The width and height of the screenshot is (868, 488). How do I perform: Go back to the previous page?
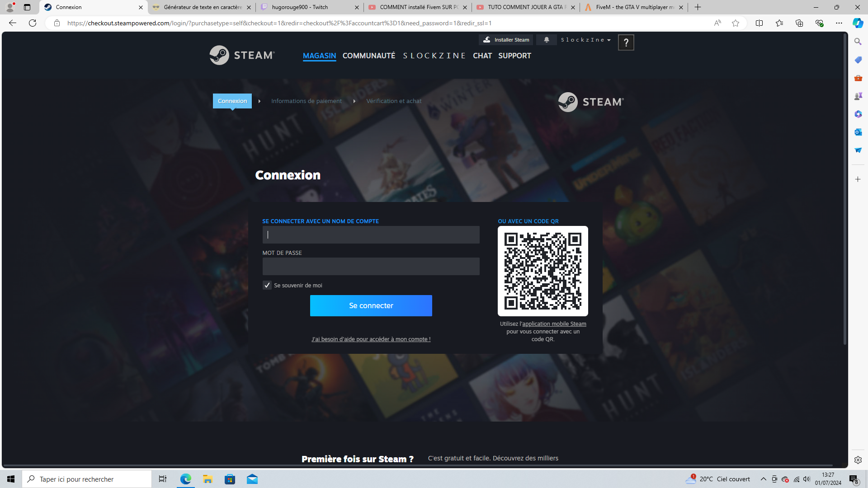click(x=13, y=23)
